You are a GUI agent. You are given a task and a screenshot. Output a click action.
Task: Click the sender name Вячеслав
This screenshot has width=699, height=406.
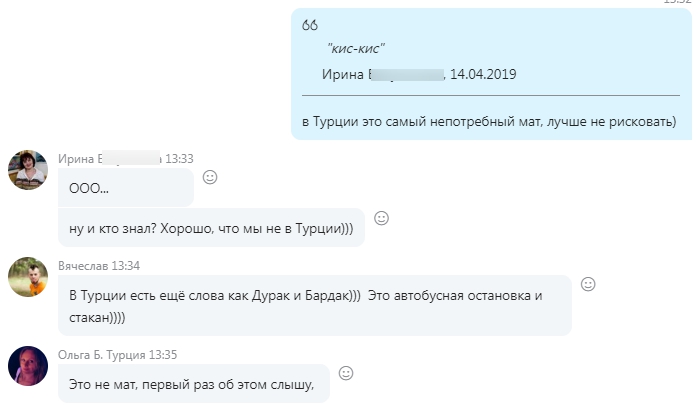click(83, 265)
